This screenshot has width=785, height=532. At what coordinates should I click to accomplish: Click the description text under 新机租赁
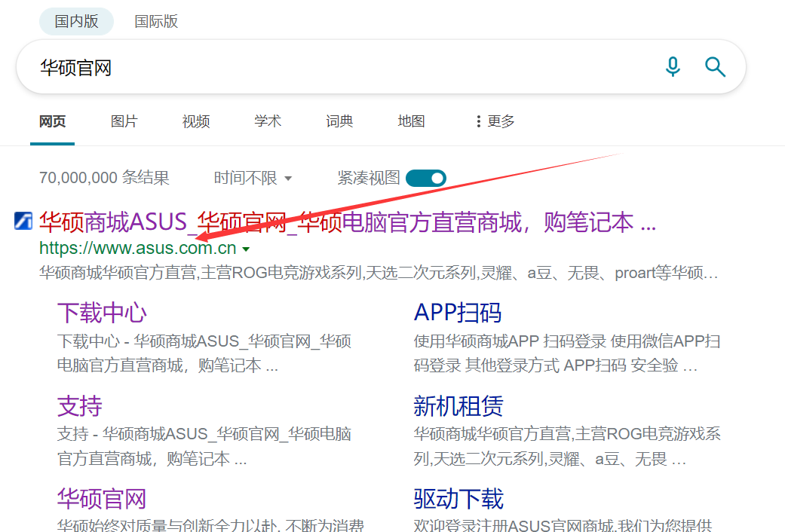tap(567, 446)
